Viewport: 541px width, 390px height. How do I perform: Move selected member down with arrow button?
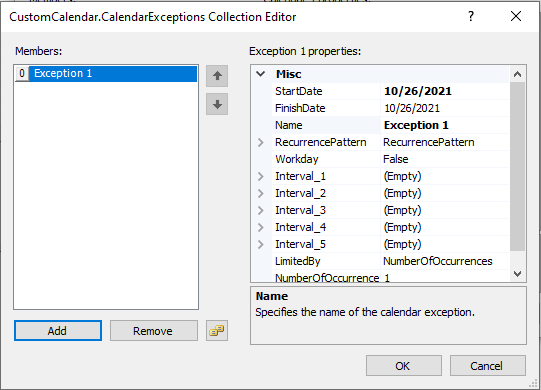click(x=217, y=104)
